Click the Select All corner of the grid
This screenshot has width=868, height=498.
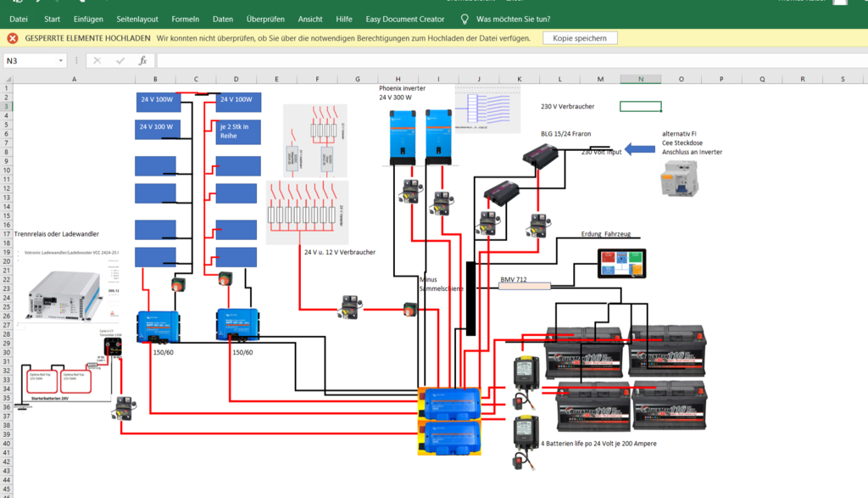click(x=6, y=79)
